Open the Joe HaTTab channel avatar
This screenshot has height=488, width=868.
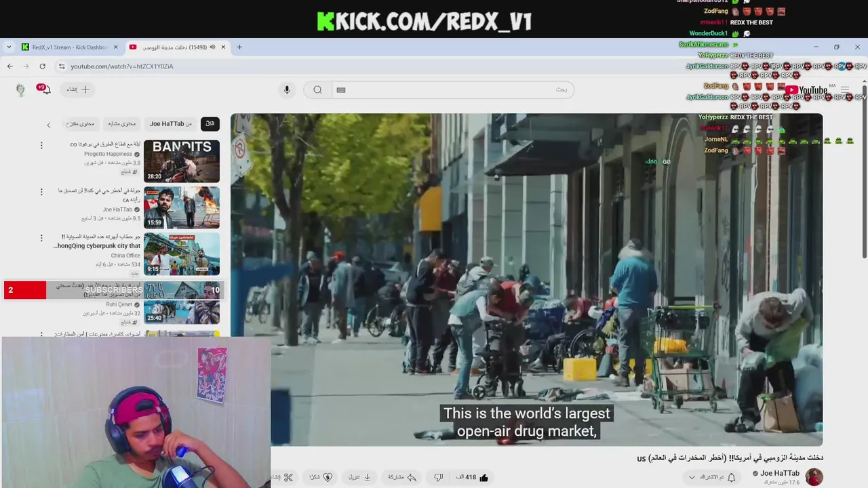click(x=814, y=477)
